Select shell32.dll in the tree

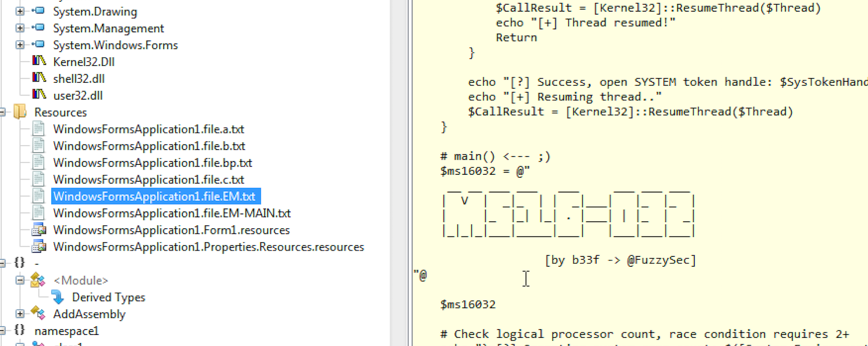click(x=79, y=79)
